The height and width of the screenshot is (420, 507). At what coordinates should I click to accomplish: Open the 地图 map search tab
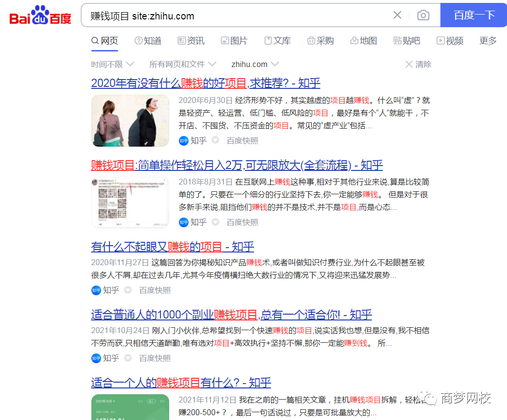[363, 41]
